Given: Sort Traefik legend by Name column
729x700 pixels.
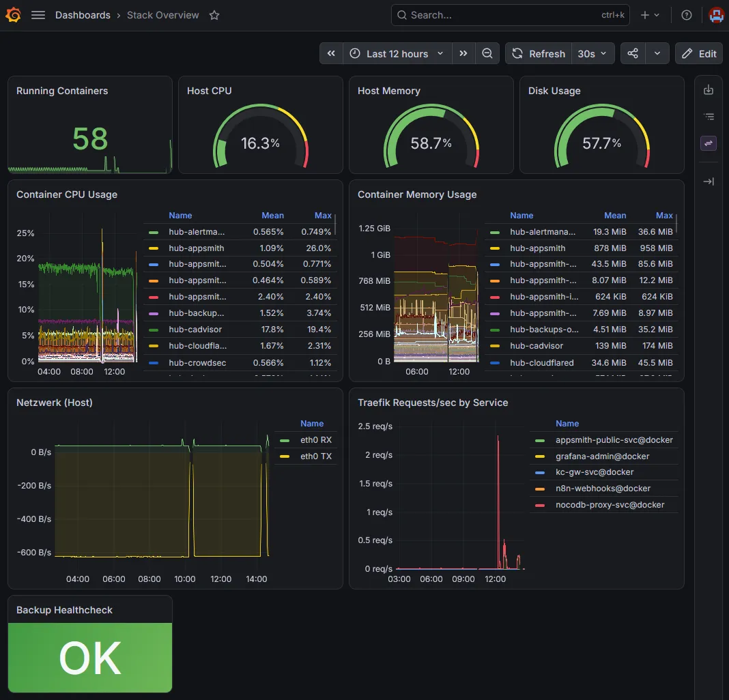Looking at the screenshot, I should (x=567, y=424).
